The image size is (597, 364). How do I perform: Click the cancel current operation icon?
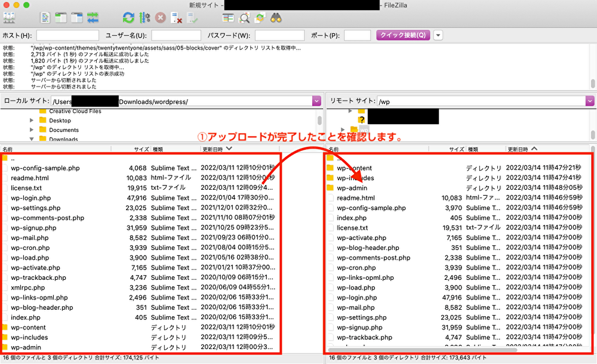pyautogui.click(x=161, y=18)
